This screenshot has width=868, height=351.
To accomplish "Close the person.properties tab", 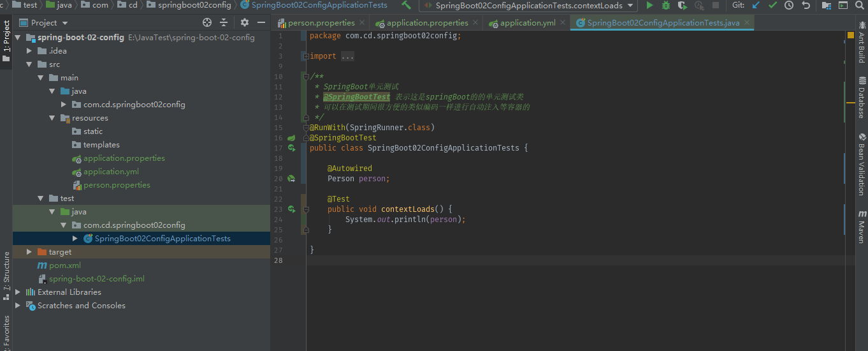I will (361, 23).
